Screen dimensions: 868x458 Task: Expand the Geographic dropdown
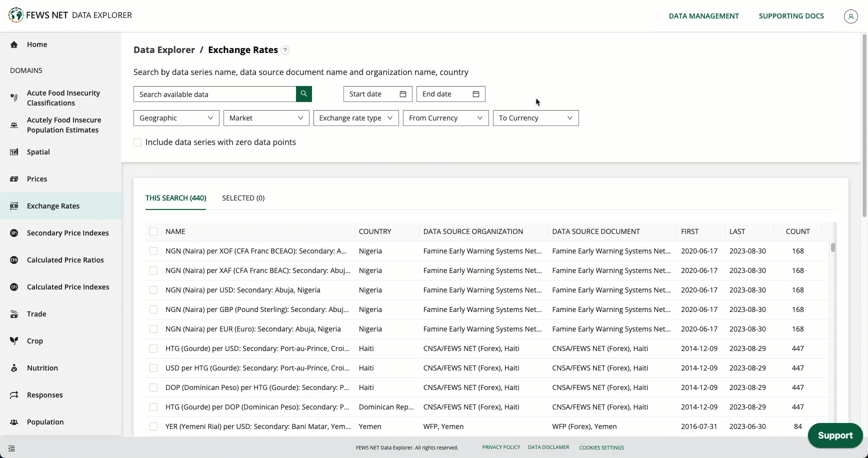[x=176, y=118]
